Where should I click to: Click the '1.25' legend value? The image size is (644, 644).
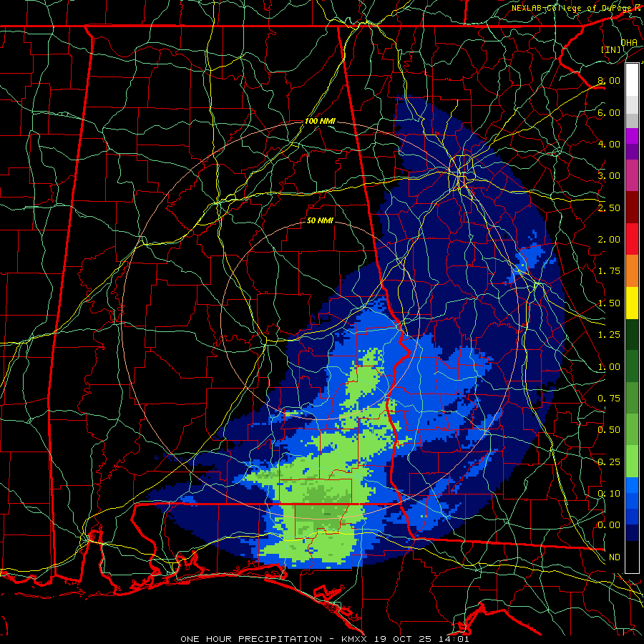(609, 335)
